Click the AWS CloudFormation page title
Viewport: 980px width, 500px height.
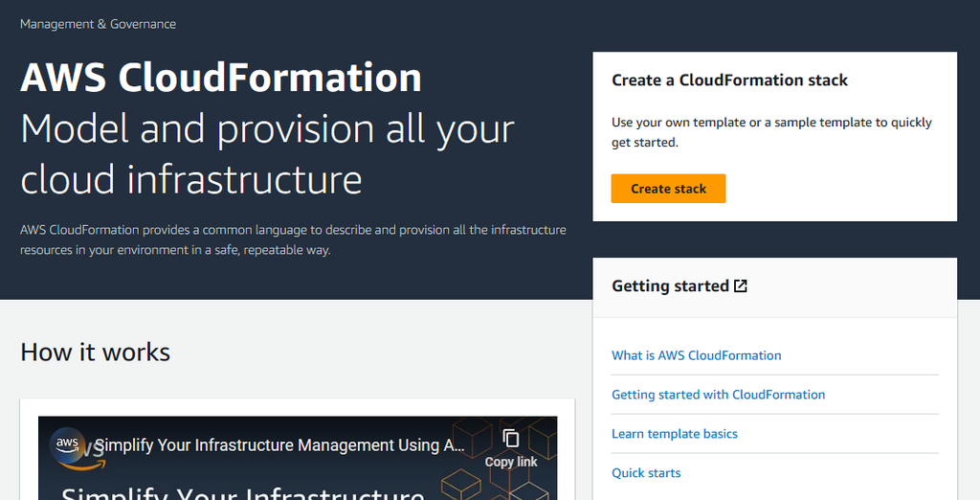[x=221, y=78]
